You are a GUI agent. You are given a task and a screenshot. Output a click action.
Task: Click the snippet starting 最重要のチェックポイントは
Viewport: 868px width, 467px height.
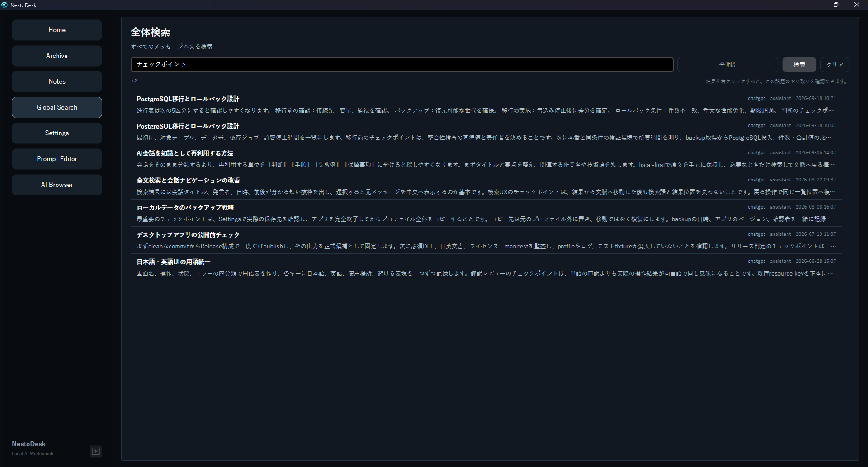[x=484, y=219]
